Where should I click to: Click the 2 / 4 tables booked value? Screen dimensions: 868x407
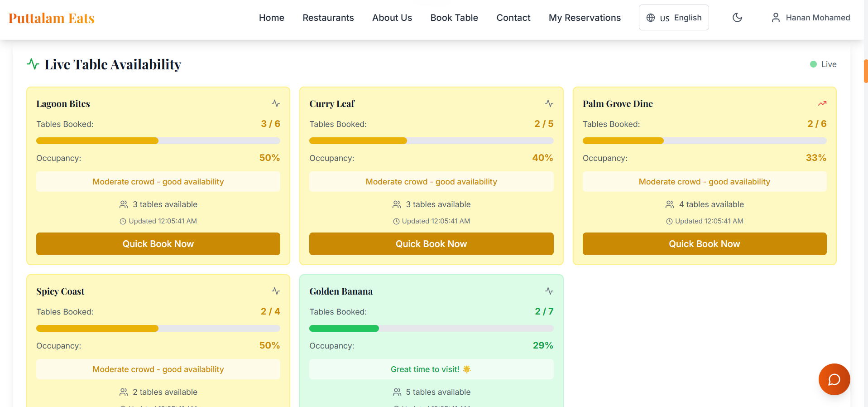click(x=270, y=311)
